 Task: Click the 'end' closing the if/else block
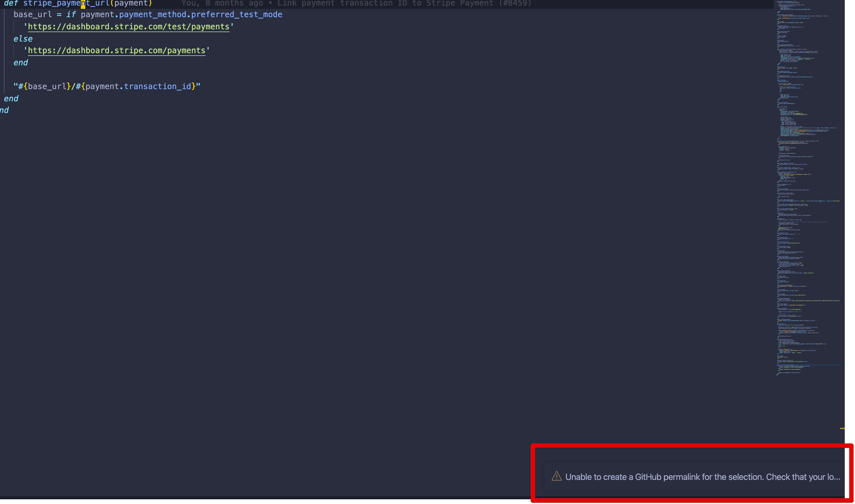(20, 63)
